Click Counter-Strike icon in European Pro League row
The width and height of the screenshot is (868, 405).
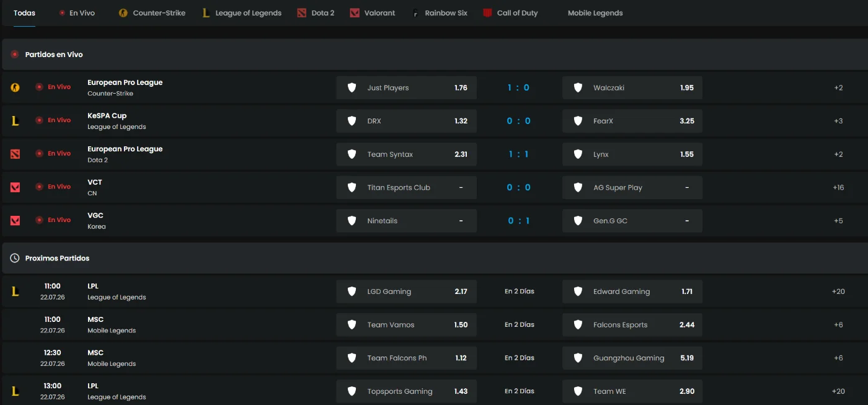[x=15, y=87]
